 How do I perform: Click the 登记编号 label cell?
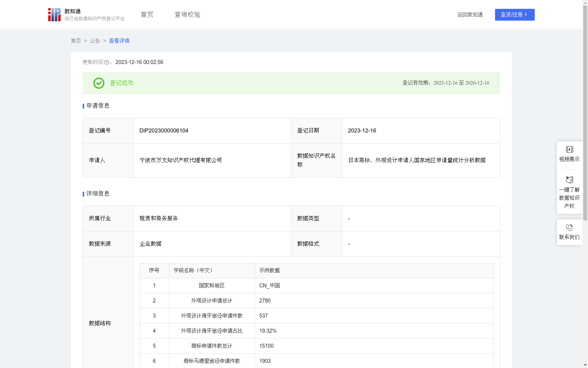(x=108, y=131)
